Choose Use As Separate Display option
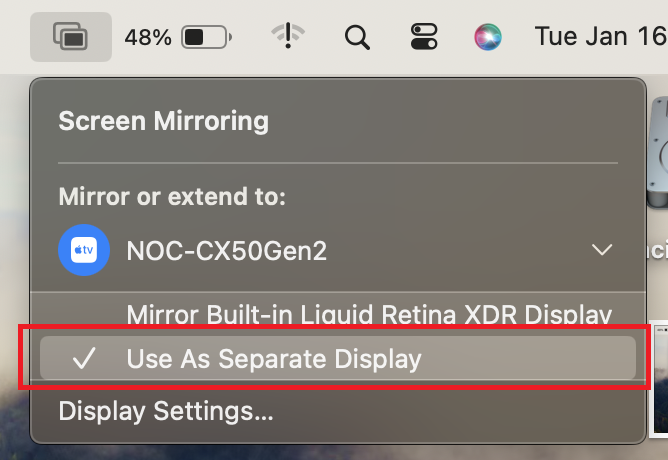Screen dimensions: 668x460 coord(274,358)
